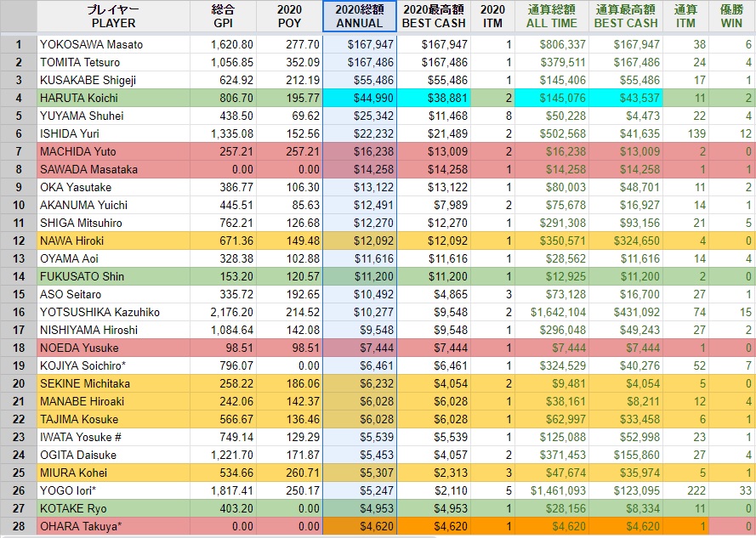
Task: Click the ISHIDA Yuri cell
Action: pyautogui.click(x=113, y=133)
